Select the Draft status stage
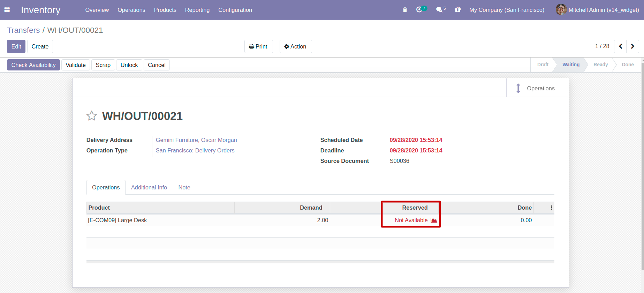This screenshot has width=644, height=293. pos(543,65)
